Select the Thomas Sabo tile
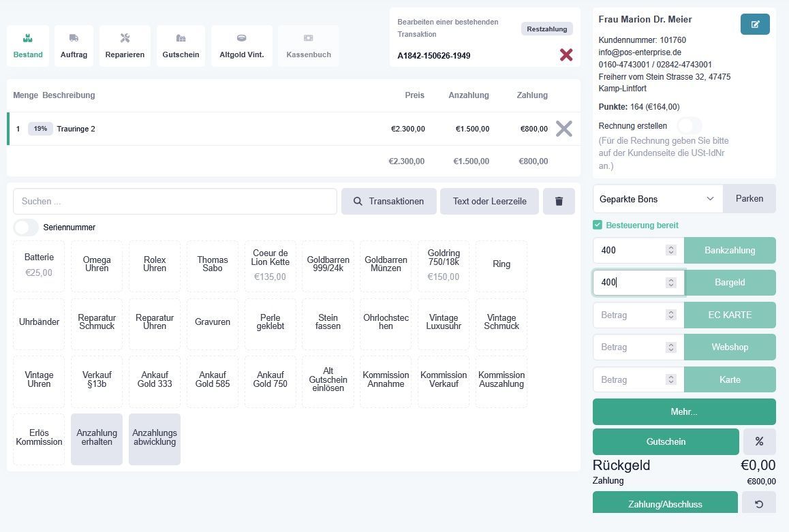This screenshot has width=789, height=532. tap(213, 266)
